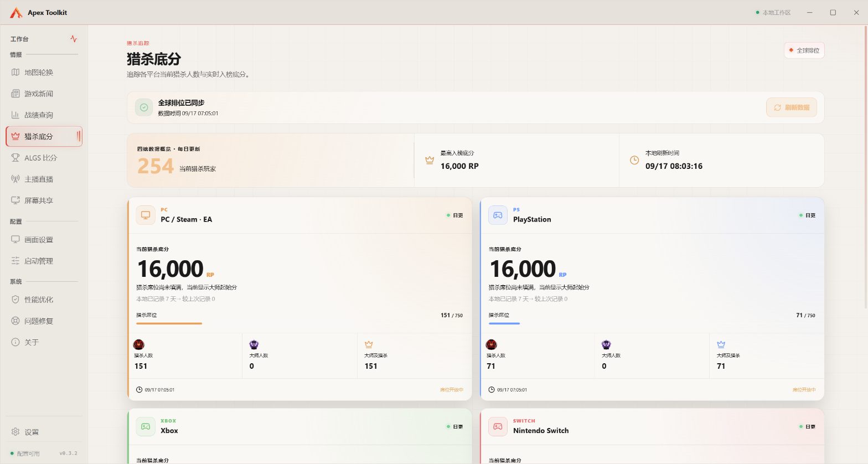Click the 本地工作区 status indicator
The image size is (868, 464).
773,13
